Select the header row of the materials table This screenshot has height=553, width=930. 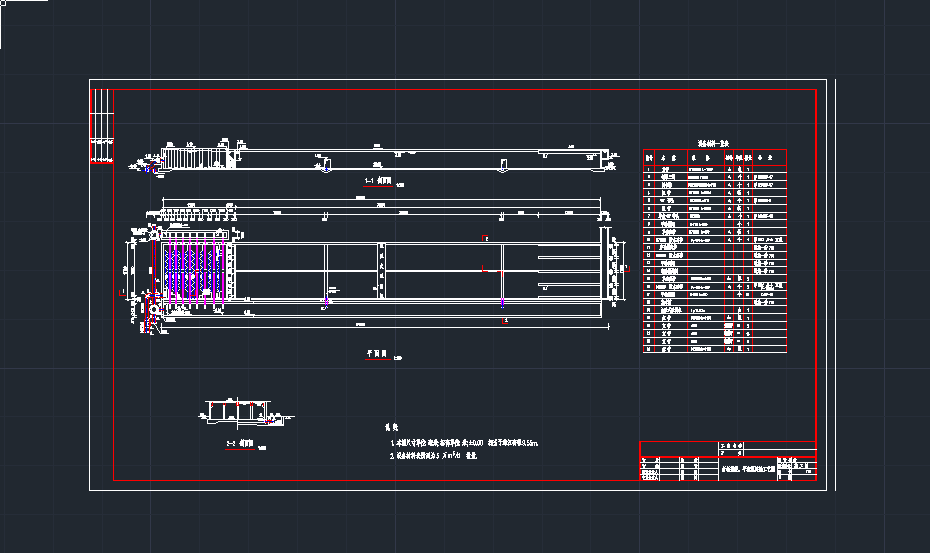(714, 157)
